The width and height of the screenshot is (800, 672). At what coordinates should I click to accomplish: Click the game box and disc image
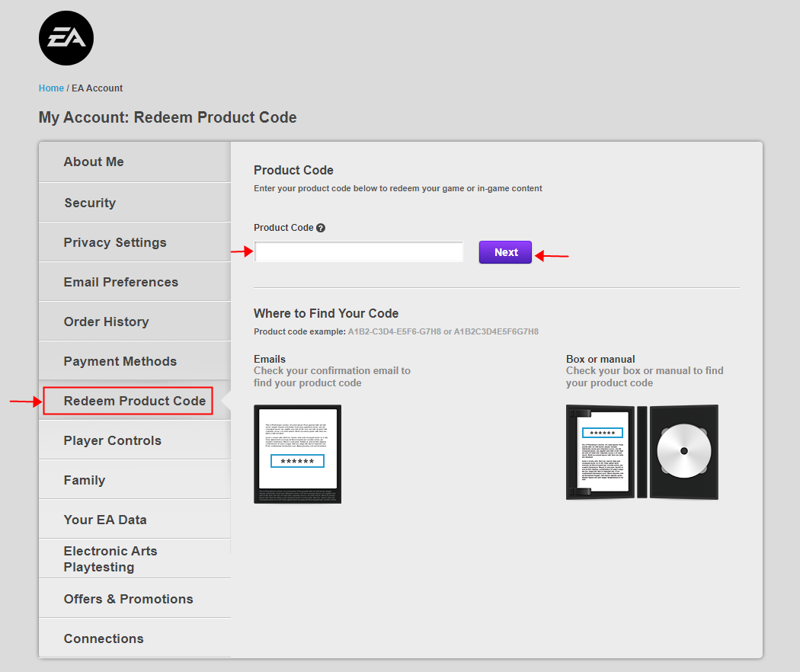(642, 452)
